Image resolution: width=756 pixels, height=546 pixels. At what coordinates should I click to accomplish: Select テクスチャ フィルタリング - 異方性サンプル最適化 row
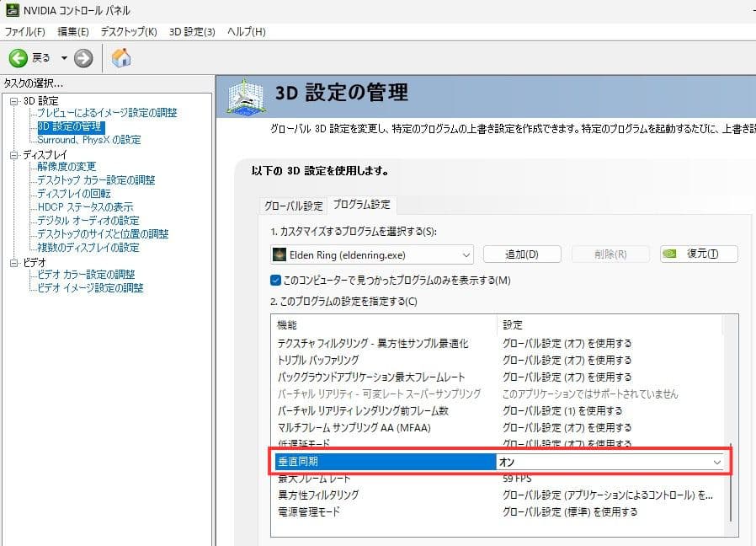(499, 343)
